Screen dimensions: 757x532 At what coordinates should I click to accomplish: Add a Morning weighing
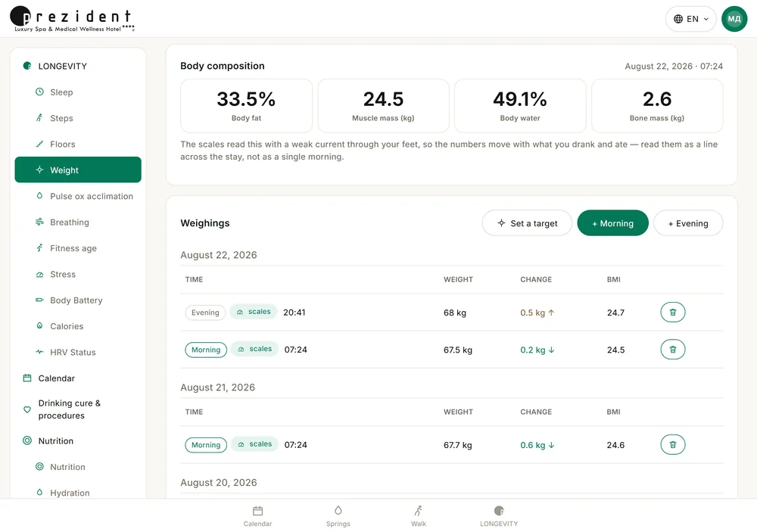612,223
